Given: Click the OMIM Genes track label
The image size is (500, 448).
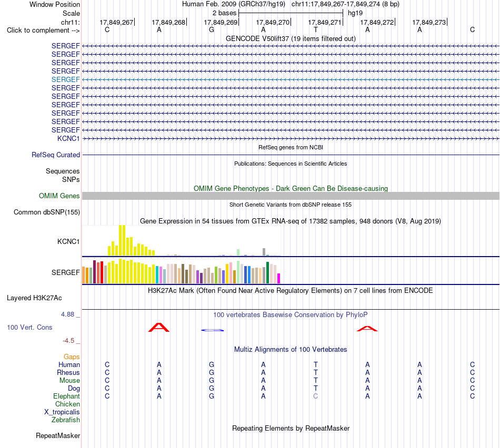Looking at the screenshot, I should [59, 196].
